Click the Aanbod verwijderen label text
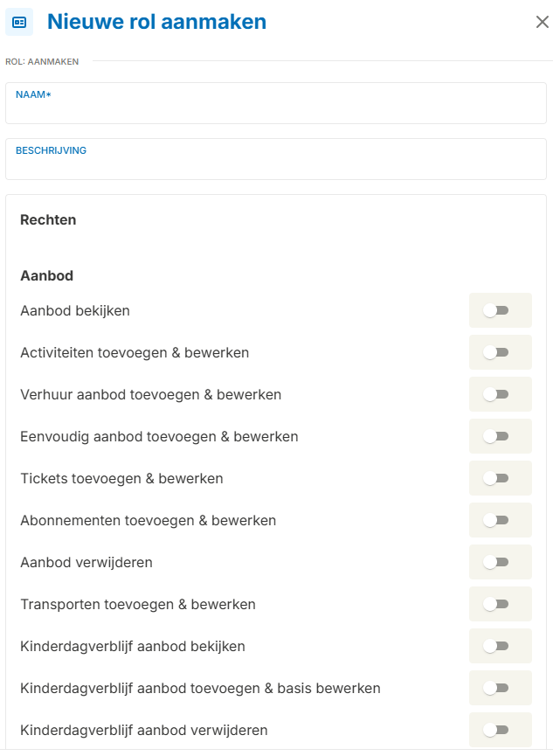 click(86, 562)
